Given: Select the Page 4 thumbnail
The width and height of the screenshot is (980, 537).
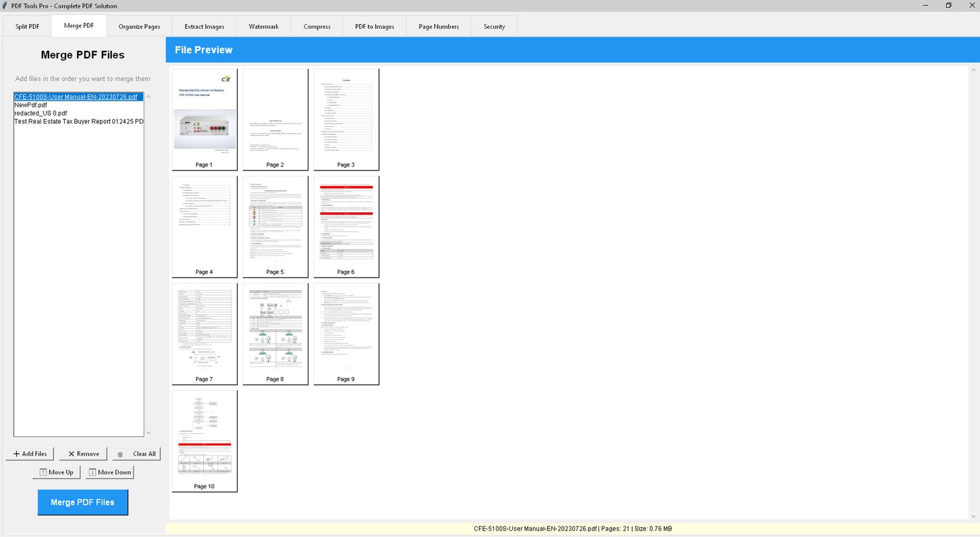Looking at the screenshot, I should 204,227.
